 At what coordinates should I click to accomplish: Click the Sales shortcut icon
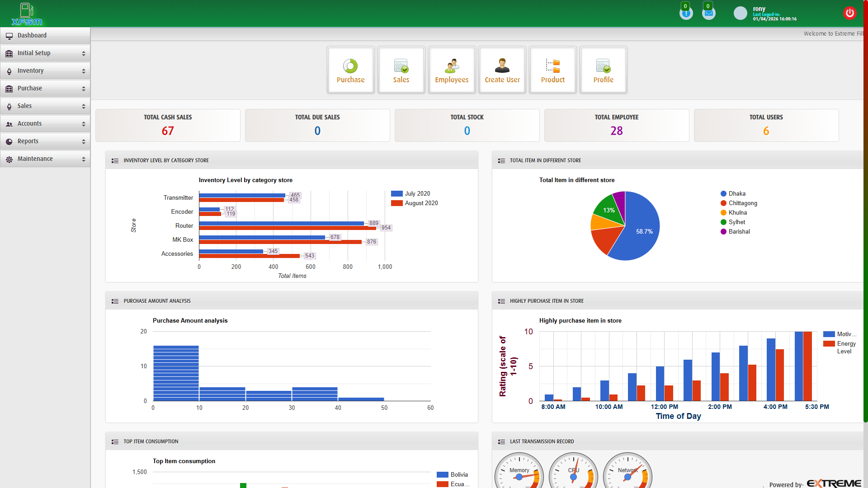coord(401,70)
